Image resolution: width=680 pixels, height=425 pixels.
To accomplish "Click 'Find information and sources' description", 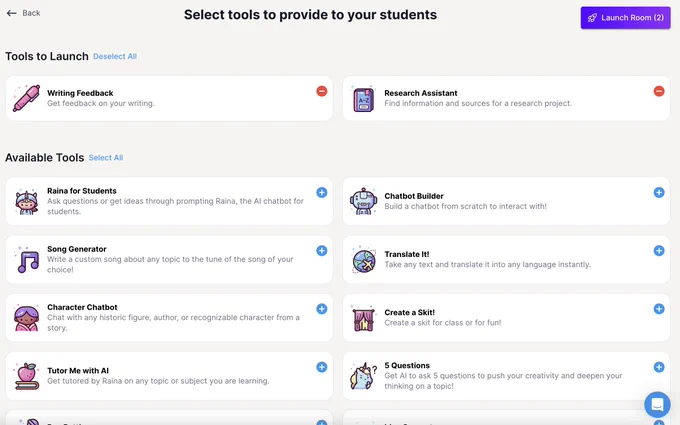I will [478, 104].
